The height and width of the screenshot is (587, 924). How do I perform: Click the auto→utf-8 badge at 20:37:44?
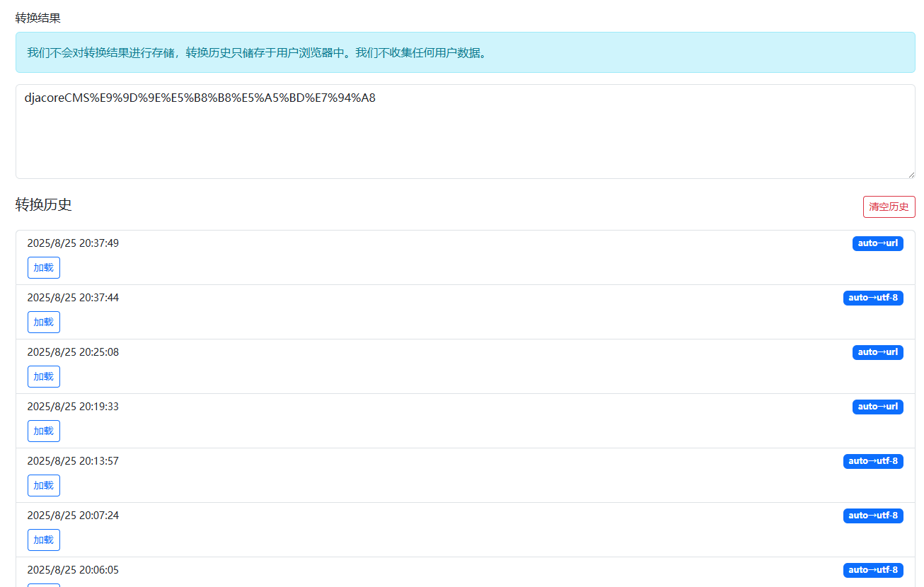(872, 298)
